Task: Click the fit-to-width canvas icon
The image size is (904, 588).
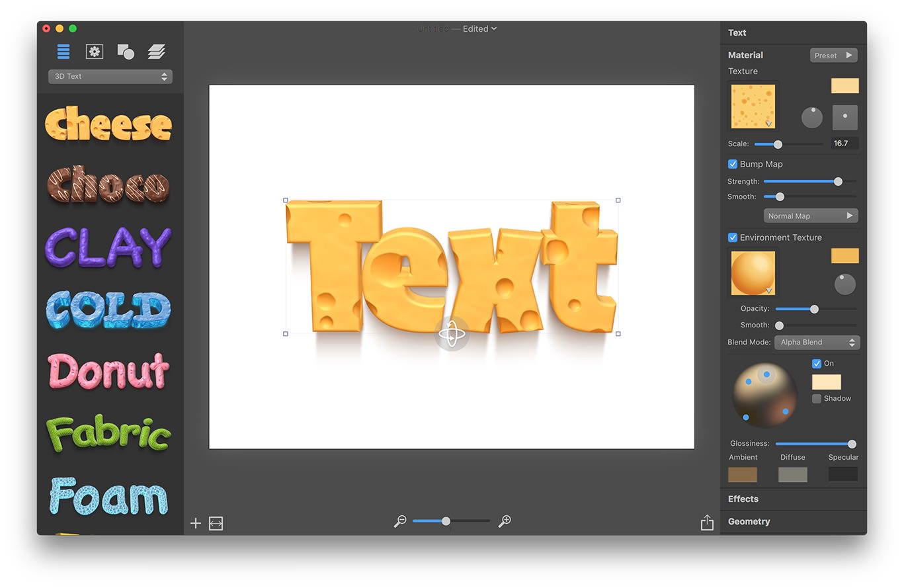Action: [x=216, y=523]
